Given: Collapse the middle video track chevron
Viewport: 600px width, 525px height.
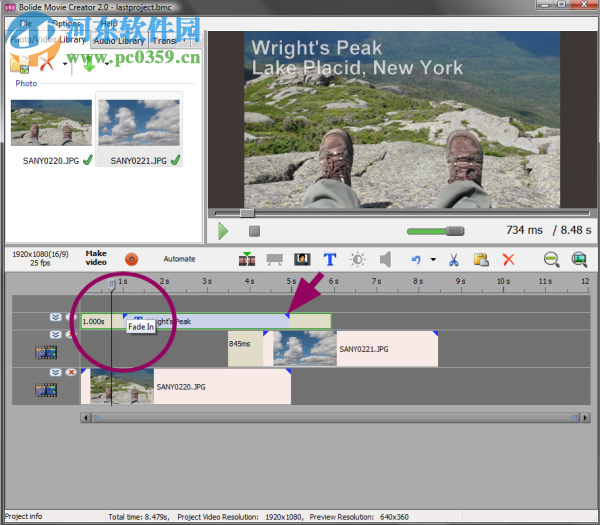Looking at the screenshot, I should [55, 334].
